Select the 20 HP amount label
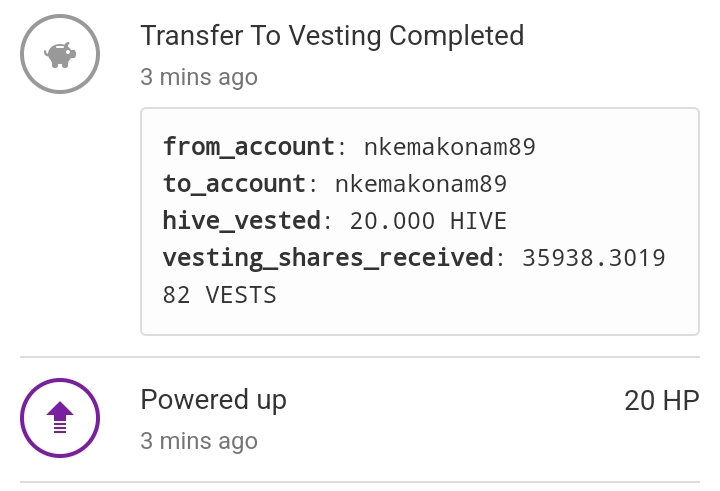Image resolution: width=720 pixels, height=491 pixels. [662, 401]
